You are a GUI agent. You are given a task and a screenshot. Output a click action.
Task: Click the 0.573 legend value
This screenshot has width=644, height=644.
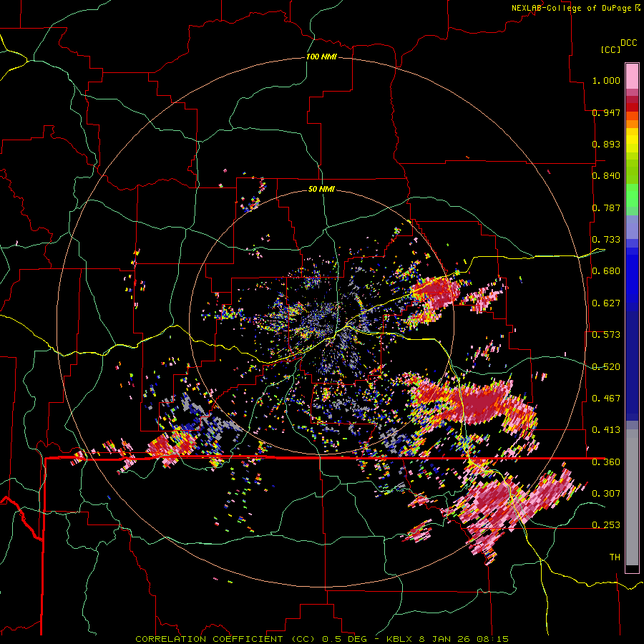pyautogui.click(x=606, y=335)
